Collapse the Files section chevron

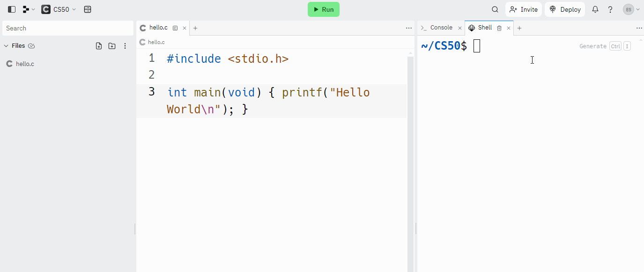click(6, 46)
